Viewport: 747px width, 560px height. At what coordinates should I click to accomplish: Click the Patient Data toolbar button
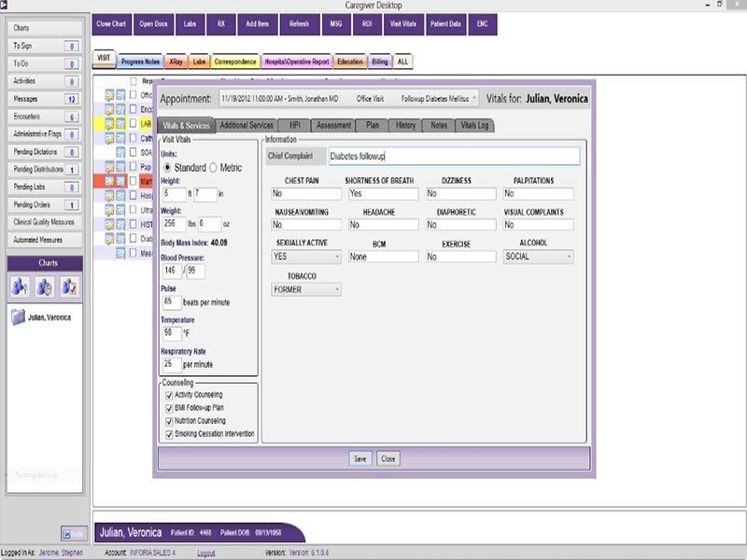(x=445, y=24)
